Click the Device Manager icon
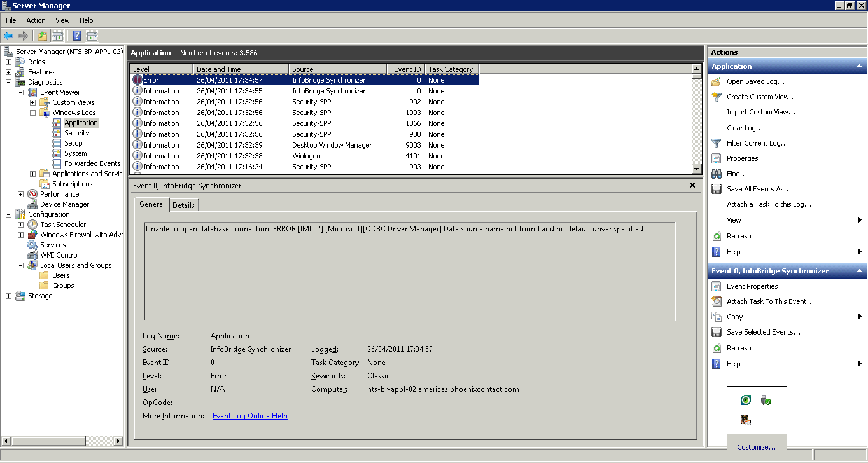This screenshot has width=868, height=463. point(32,204)
